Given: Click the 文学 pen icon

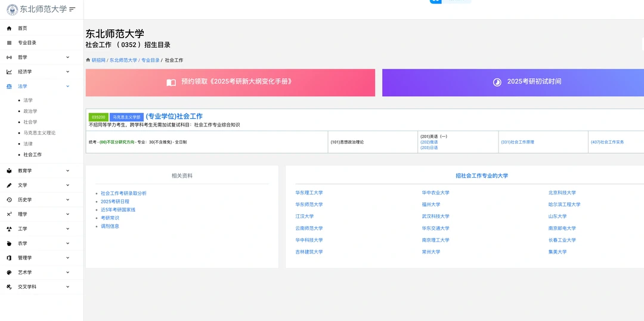Looking at the screenshot, I should tap(9, 186).
